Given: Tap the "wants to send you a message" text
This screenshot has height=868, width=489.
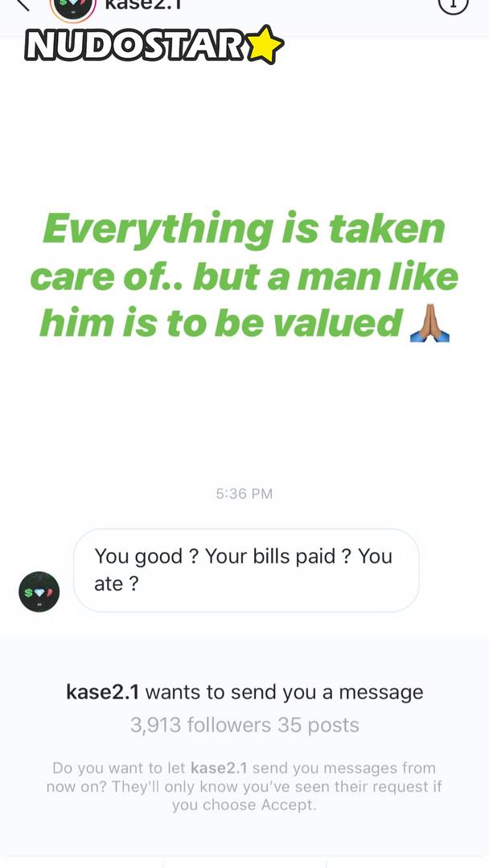Looking at the screenshot, I should point(284,691).
